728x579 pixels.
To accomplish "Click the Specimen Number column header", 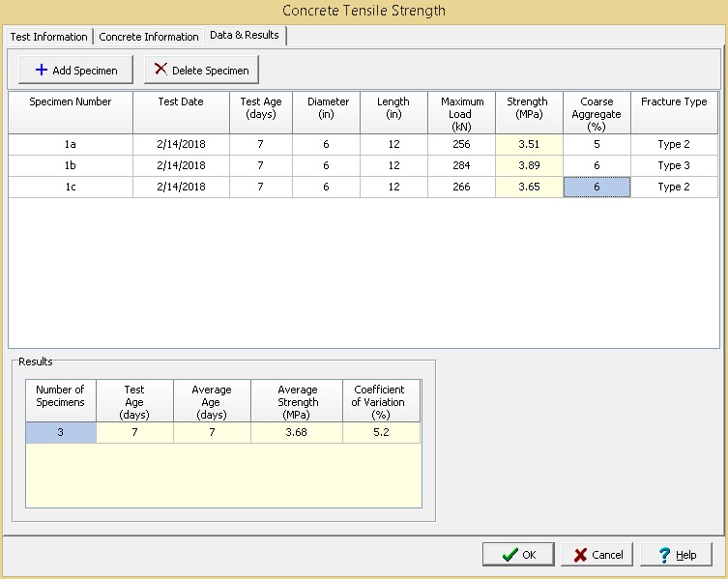I will click(71, 101).
